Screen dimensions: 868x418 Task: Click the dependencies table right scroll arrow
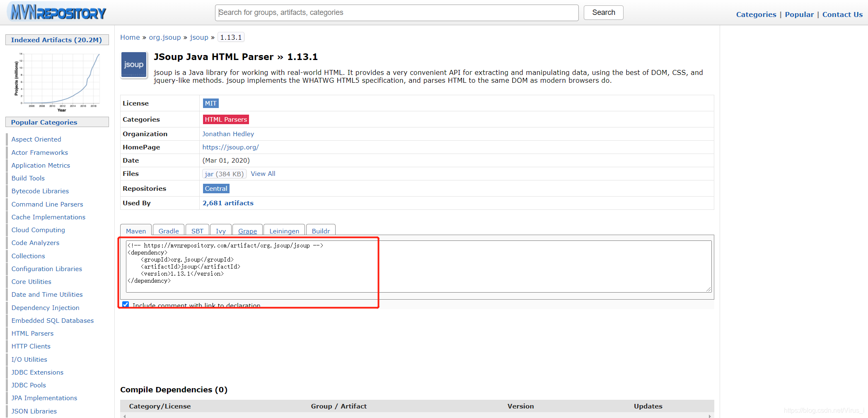(x=710, y=416)
